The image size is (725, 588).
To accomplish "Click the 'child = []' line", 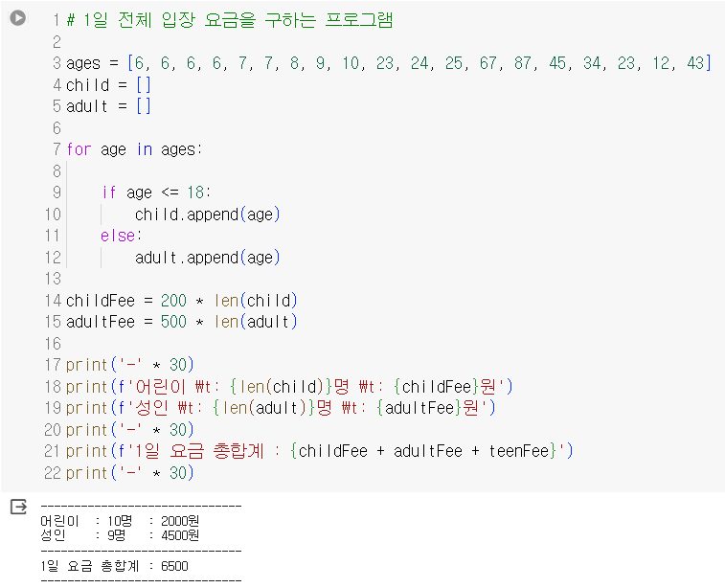I will coord(108,84).
